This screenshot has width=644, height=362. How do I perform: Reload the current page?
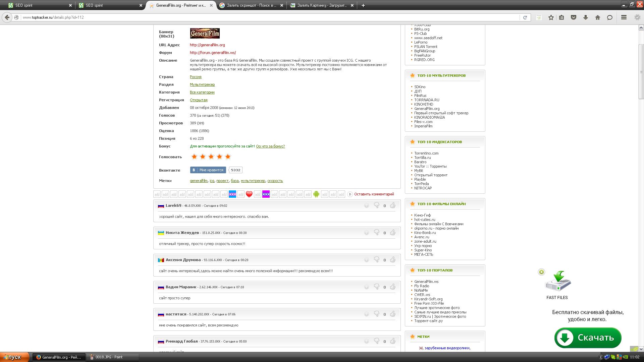tap(525, 17)
